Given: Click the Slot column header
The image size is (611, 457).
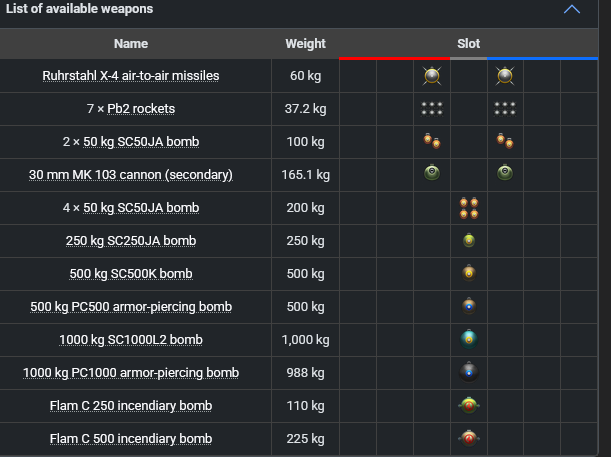Looking at the screenshot, I should (469, 44).
